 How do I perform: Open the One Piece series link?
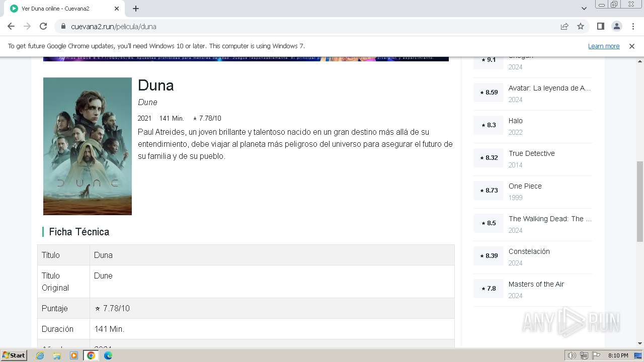click(x=525, y=186)
